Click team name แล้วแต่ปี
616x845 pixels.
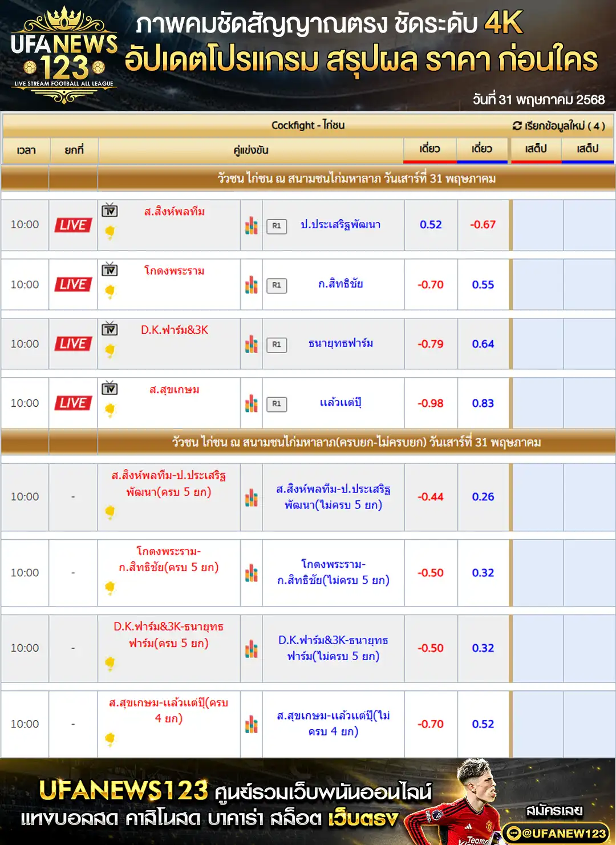click(x=341, y=403)
